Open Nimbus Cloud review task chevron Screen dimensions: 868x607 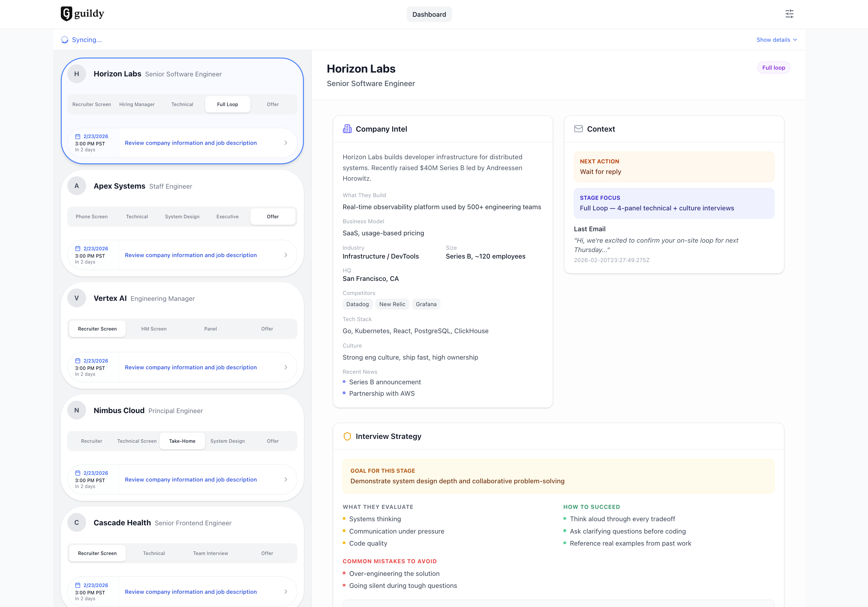(x=285, y=479)
